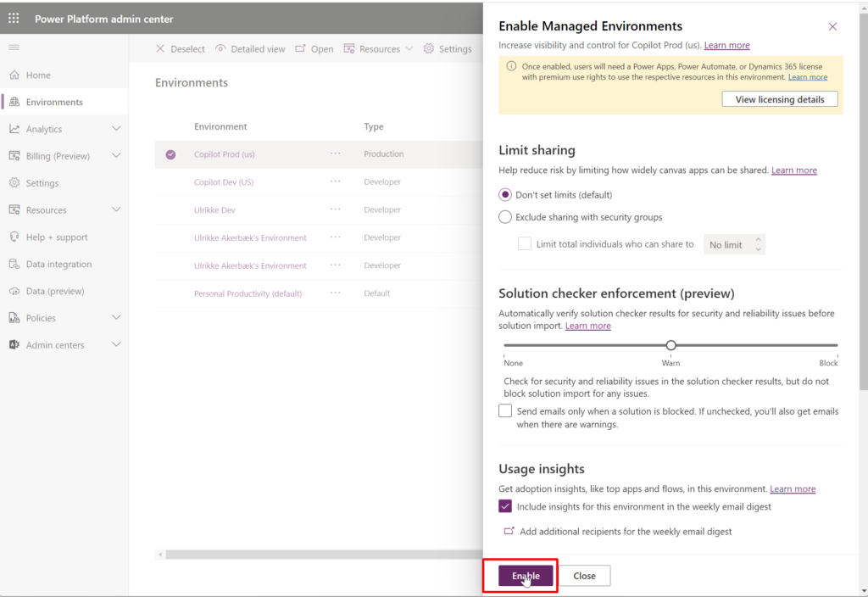
Task: Click the Settings gear in the command bar
Action: pos(428,48)
